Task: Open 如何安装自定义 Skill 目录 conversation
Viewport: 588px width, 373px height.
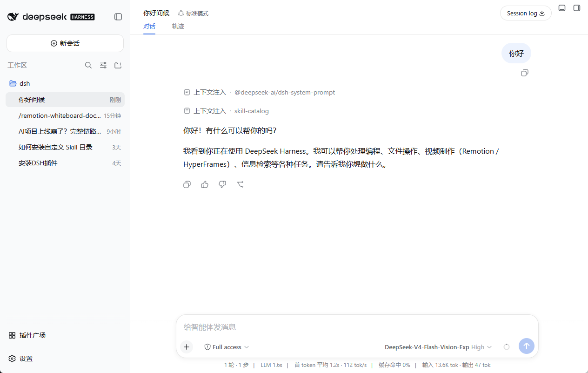Action: click(x=65, y=147)
